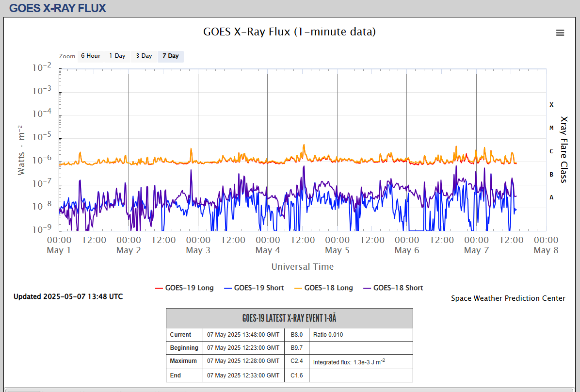Click the "00:00 May 7" x-axis label
Screen dimensions: 580x392
pos(476,245)
